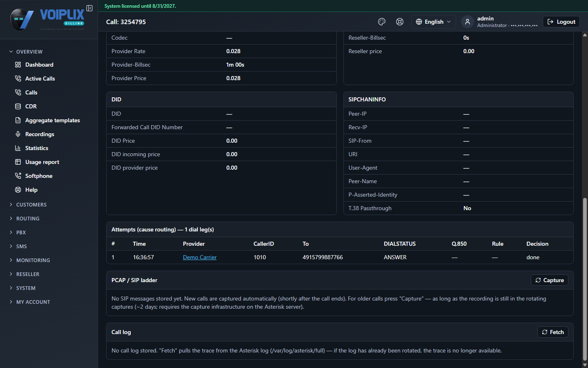Screen dimensions: 588x368
Task: Click the Help lifebuoy icon in sidebar
Action: tap(18, 190)
